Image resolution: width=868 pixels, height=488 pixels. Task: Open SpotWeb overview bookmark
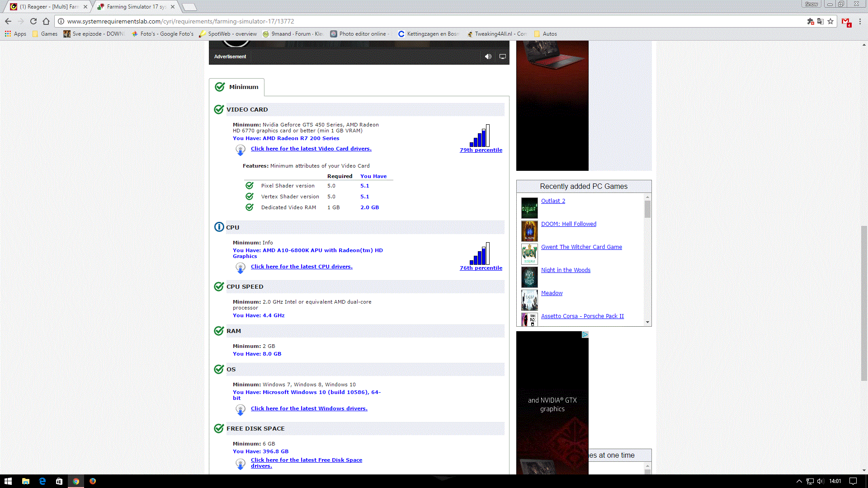tap(228, 34)
